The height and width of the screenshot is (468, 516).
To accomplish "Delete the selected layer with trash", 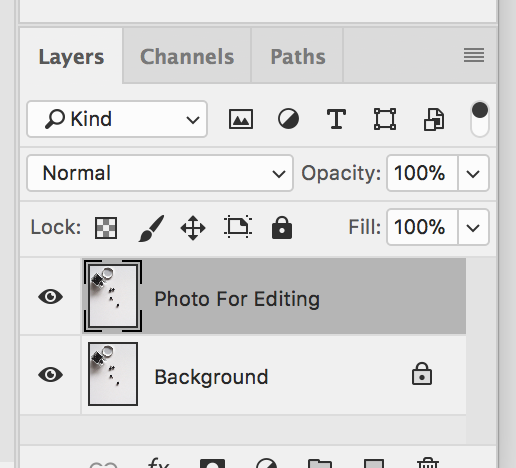I will [x=428, y=463].
